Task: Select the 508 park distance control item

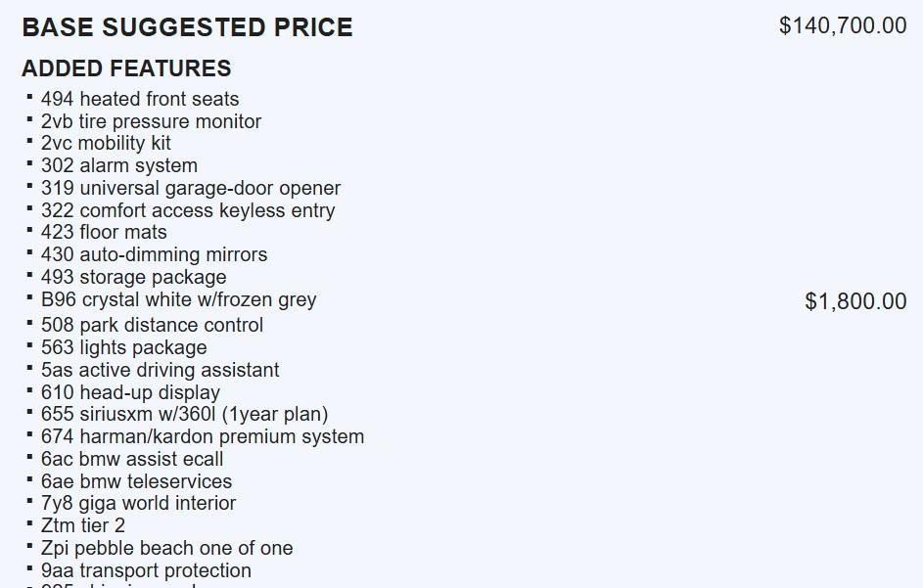Action: click(x=152, y=325)
